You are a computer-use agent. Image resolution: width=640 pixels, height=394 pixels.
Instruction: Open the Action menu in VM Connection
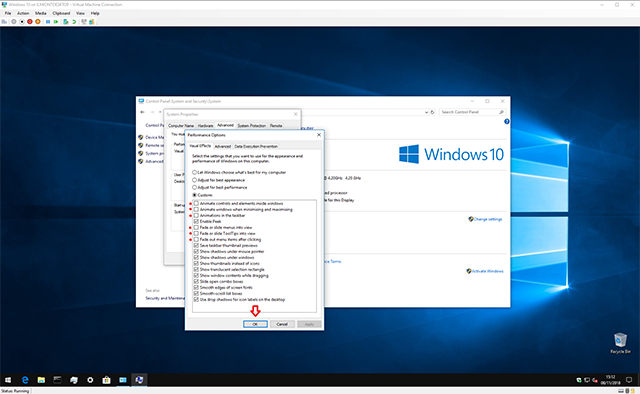[23, 13]
